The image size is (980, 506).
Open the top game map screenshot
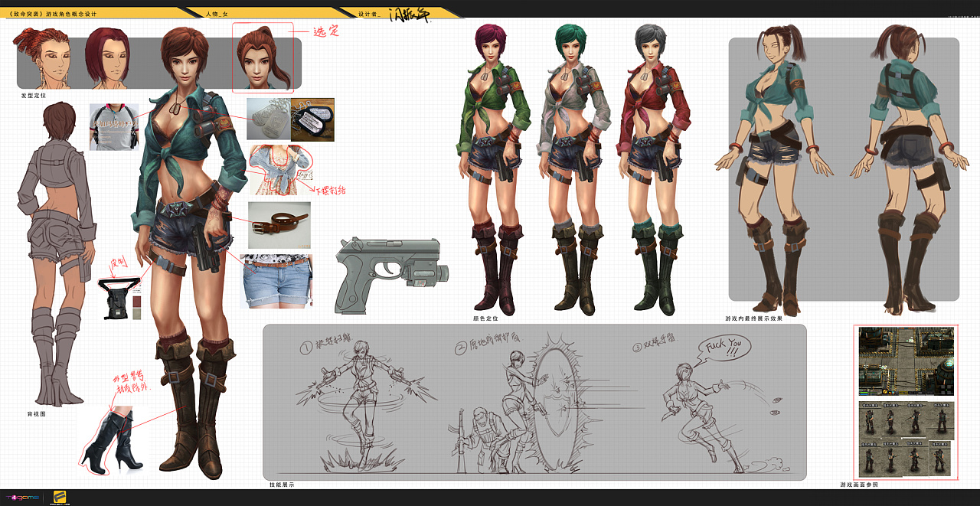[x=905, y=362]
